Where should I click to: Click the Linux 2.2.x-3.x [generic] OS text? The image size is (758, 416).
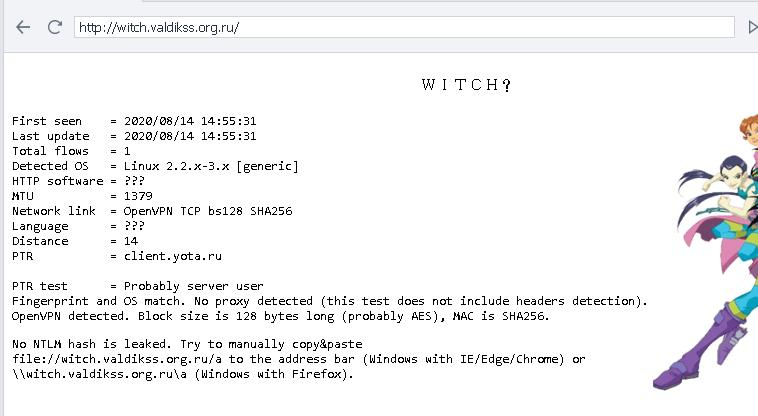pyautogui.click(x=211, y=166)
